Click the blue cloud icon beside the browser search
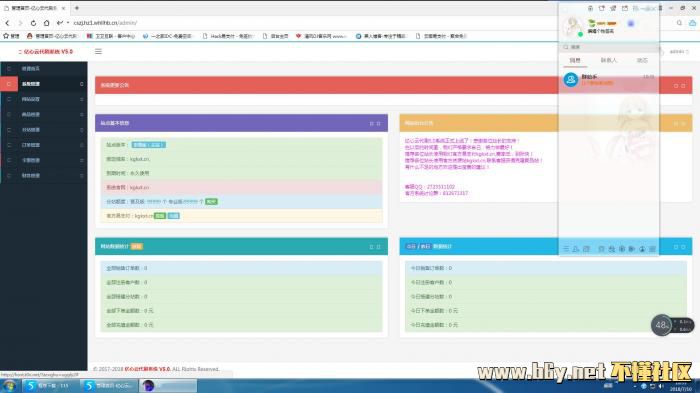 [692, 23]
